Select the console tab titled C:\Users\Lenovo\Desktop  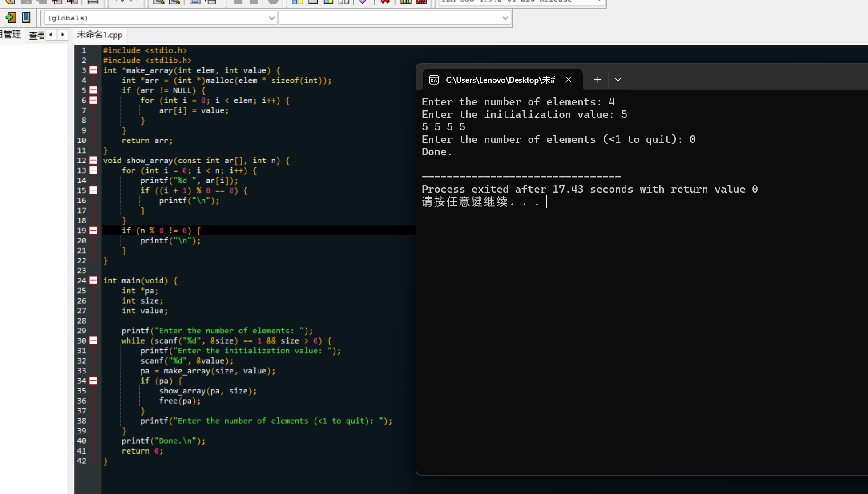[501, 80]
